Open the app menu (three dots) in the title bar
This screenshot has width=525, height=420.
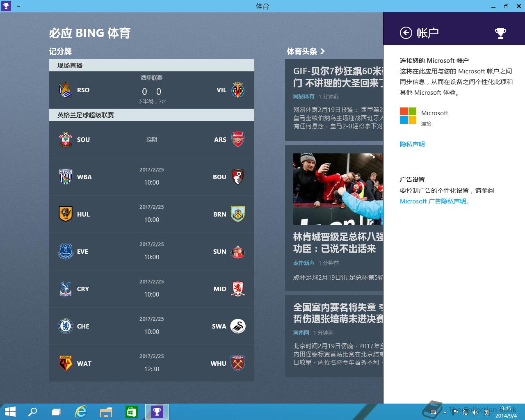click(x=18, y=6)
